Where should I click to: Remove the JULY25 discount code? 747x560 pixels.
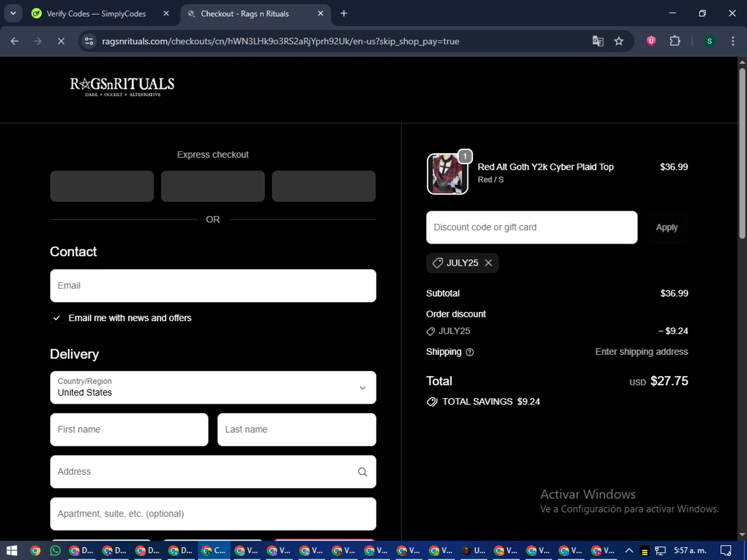tap(489, 263)
